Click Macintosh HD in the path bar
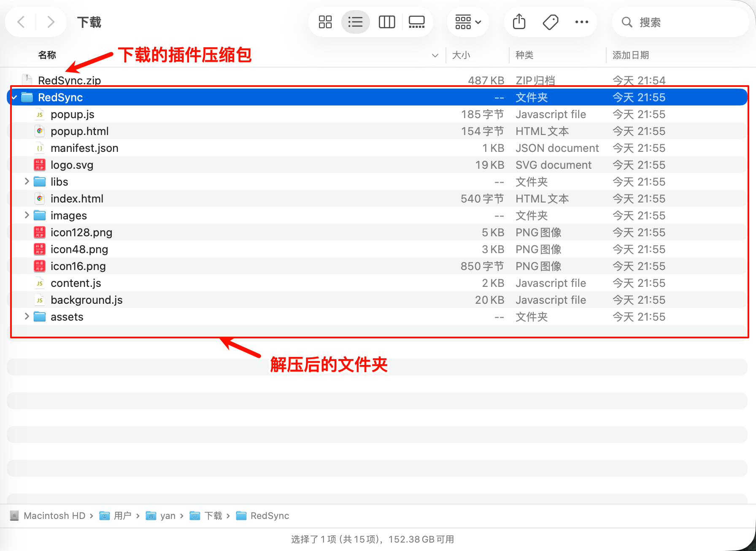This screenshot has width=756, height=551. [54, 516]
